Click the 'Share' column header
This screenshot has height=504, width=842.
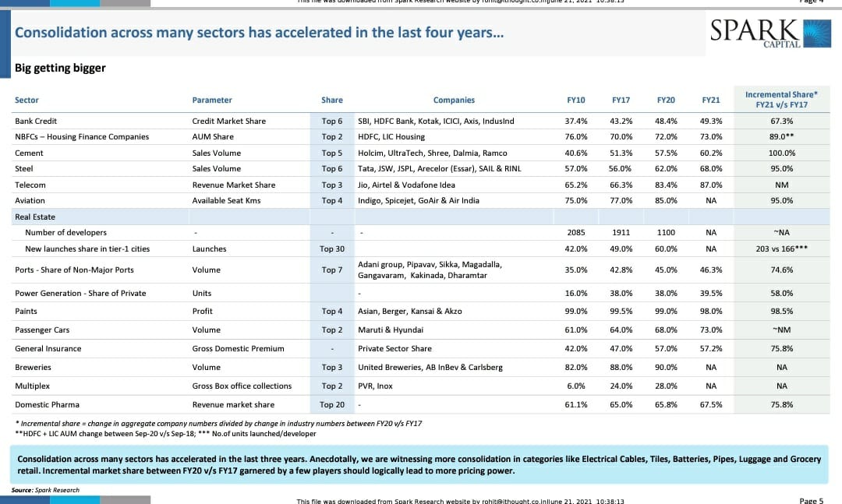pyautogui.click(x=332, y=100)
